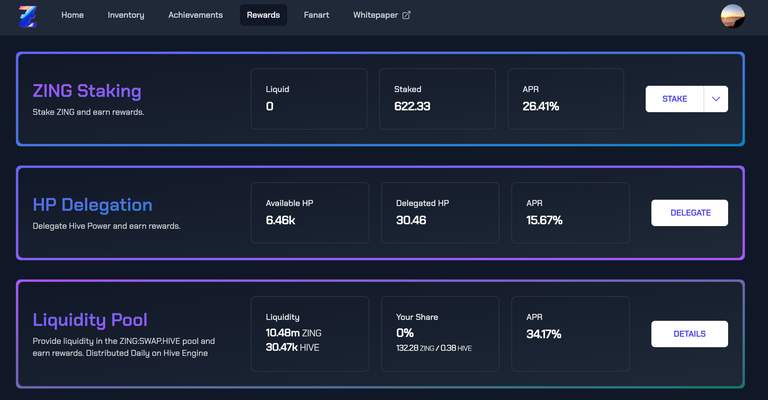Click the Z logo icon

(x=28, y=16)
